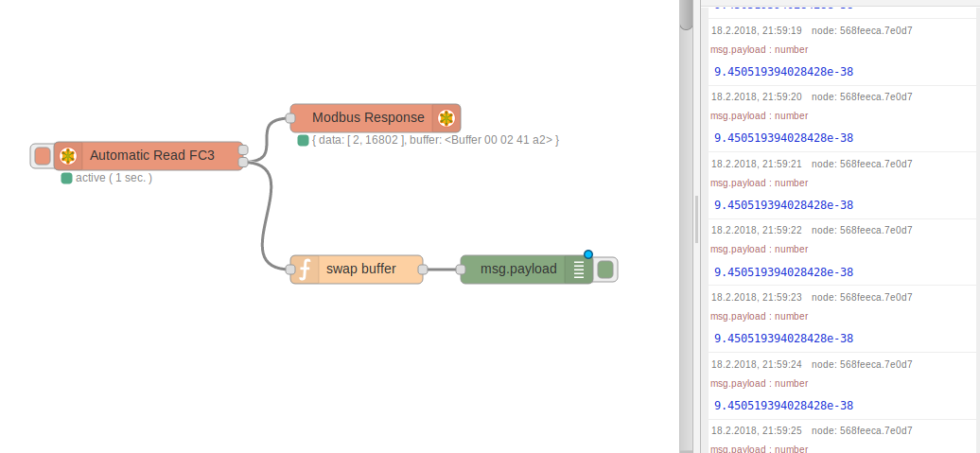Click the lower output port of Automatic Read FC3
Image resolution: width=980 pixels, height=453 pixels.
click(x=243, y=163)
